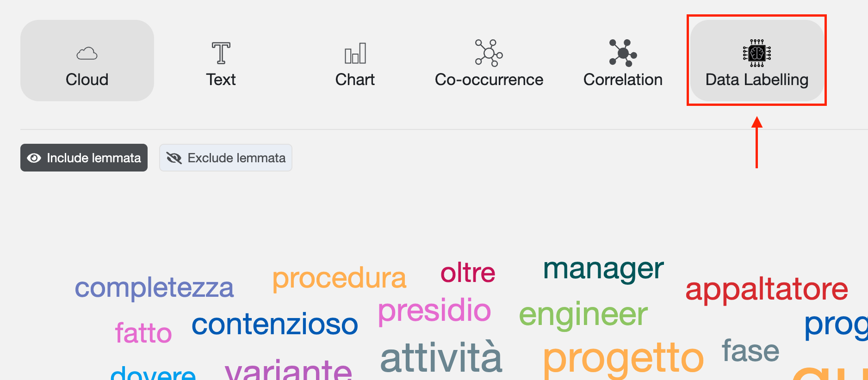Click the Data Labelling brain chip icon

(757, 53)
